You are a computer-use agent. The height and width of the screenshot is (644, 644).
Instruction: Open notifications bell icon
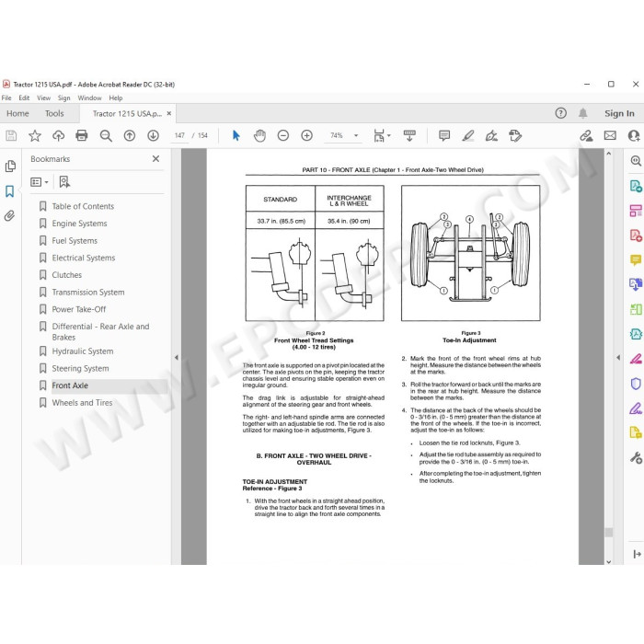[582, 113]
